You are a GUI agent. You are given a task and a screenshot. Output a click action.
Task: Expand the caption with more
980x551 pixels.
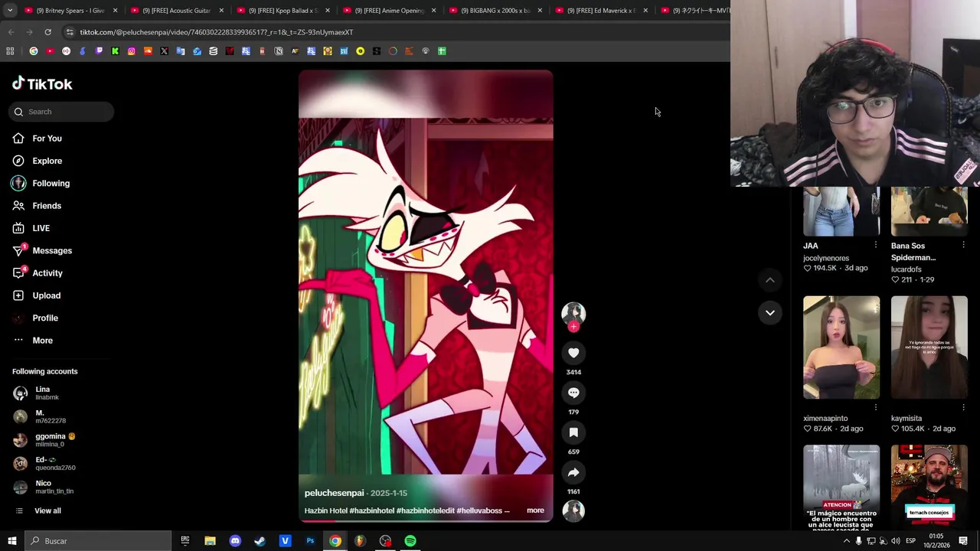point(535,510)
